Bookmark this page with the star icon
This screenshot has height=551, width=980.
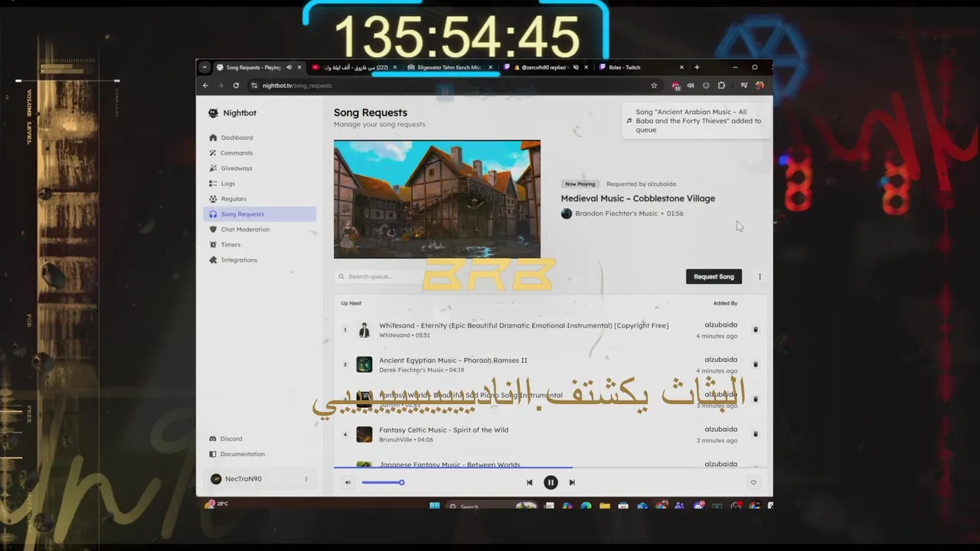click(x=654, y=86)
